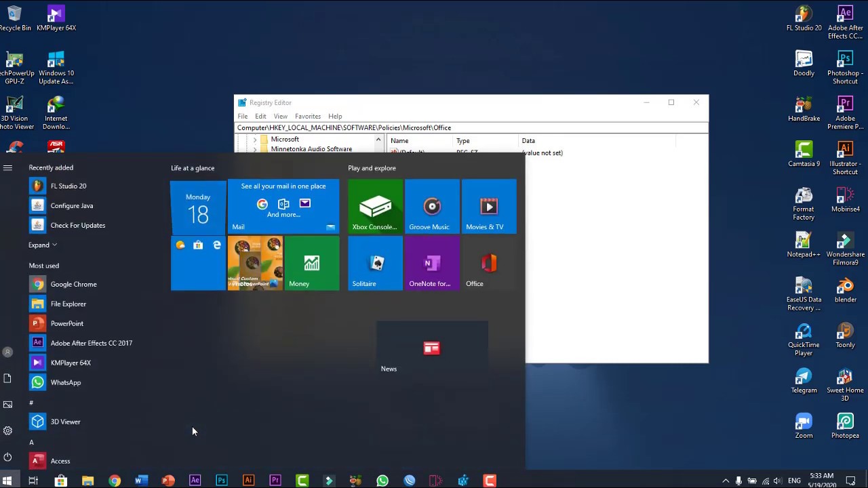868x488 pixels.
Task: Click the volume icon in system tray
Action: click(x=777, y=481)
